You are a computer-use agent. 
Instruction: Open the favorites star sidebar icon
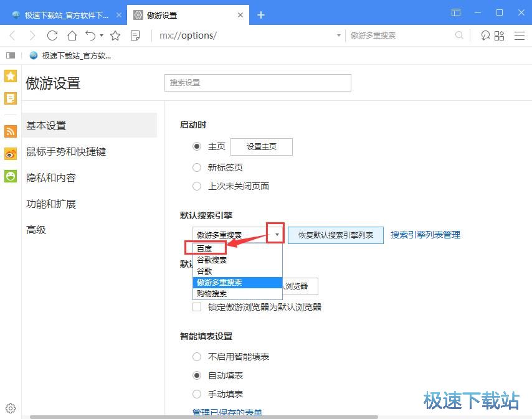11,76
